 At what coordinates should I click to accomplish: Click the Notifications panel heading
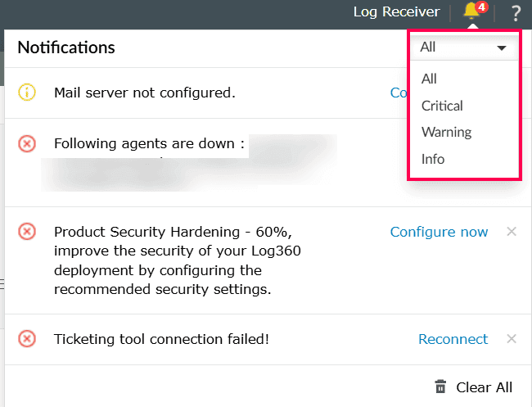pos(66,47)
